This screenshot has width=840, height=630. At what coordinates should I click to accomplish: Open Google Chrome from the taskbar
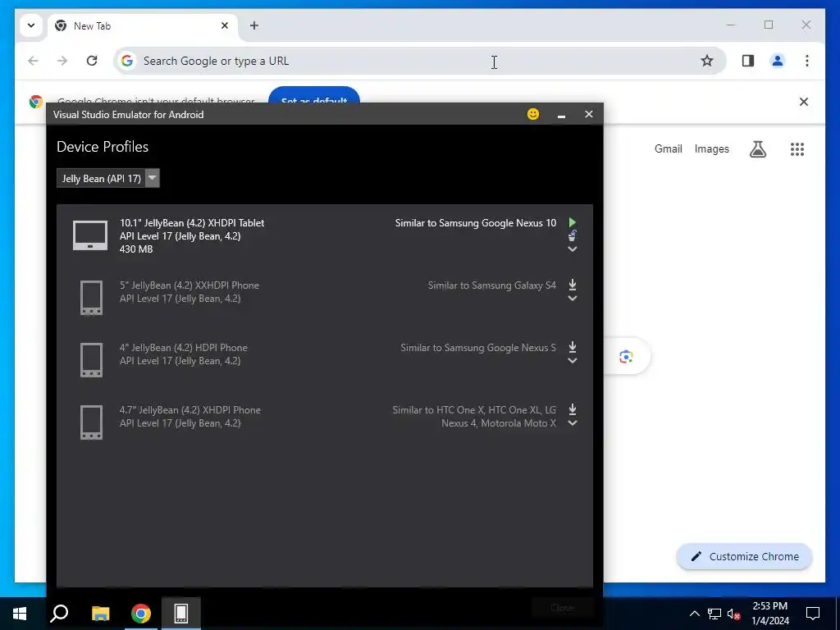pos(141,614)
